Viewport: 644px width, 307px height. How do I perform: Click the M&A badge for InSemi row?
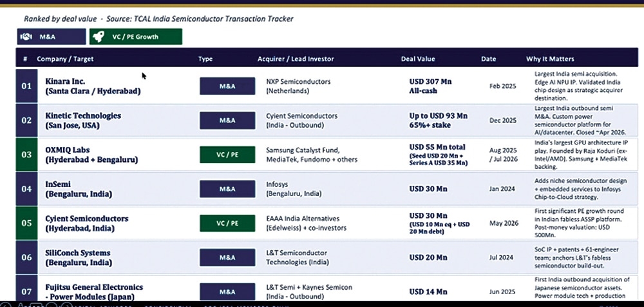click(227, 189)
